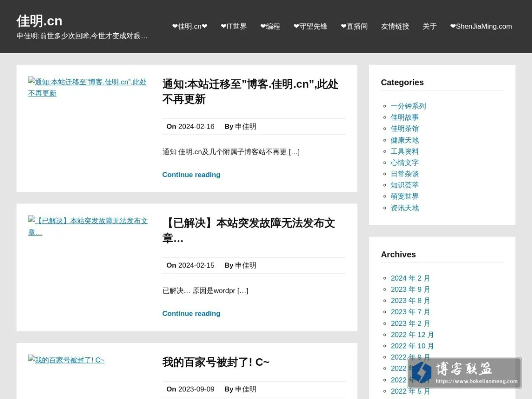The height and width of the screenshot is (399, 532).
Task: Open the 佳明.cn site title
Action: 39,21
